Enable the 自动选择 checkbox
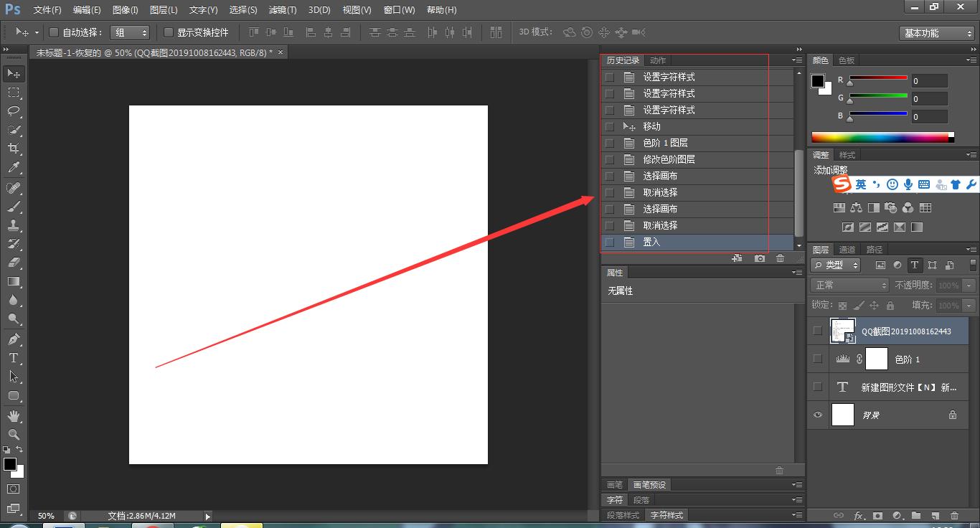This screenshot has height=528, width=980. [x=54, y=32]
